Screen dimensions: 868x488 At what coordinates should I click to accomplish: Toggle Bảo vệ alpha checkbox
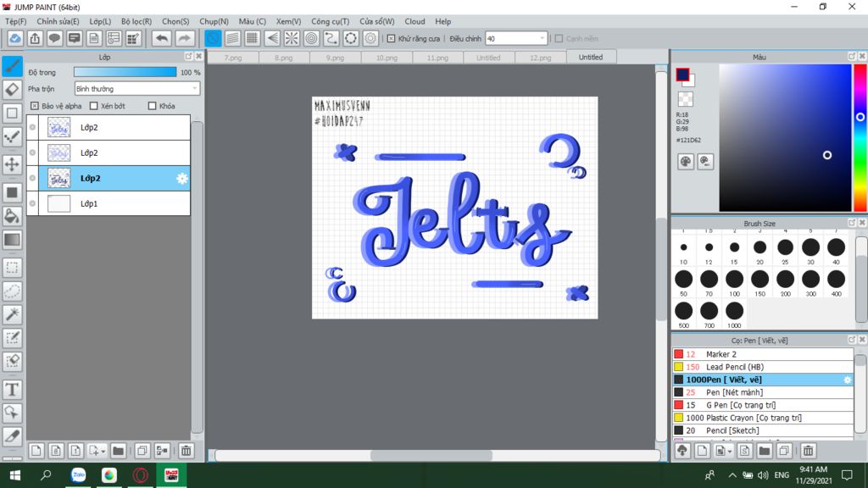pyautogui.click(x=35, y=106)
